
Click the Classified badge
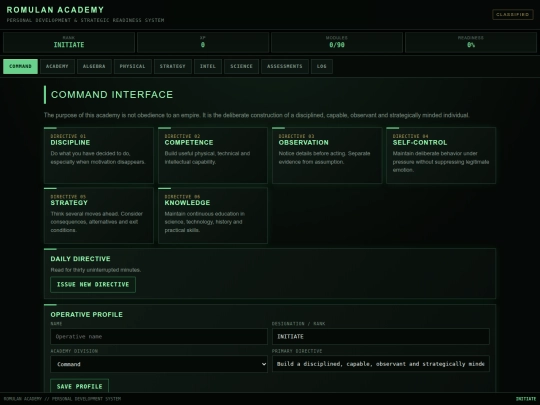click(513, 14)
